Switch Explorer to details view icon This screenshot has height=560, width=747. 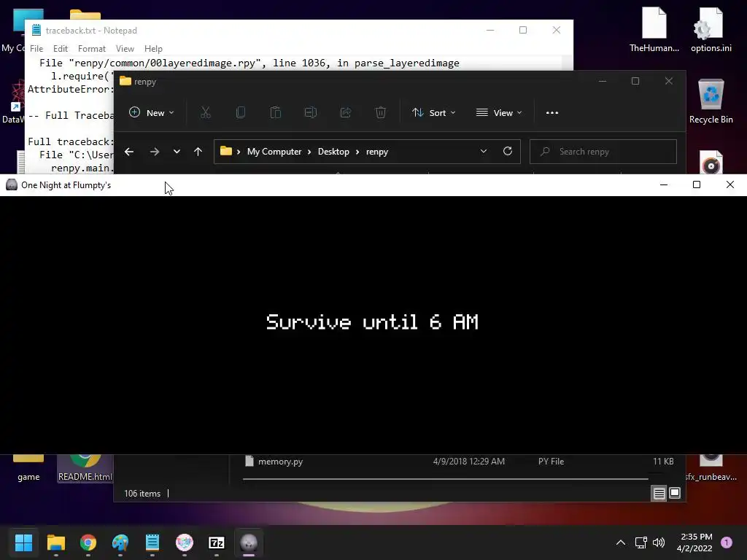(659, 494)
